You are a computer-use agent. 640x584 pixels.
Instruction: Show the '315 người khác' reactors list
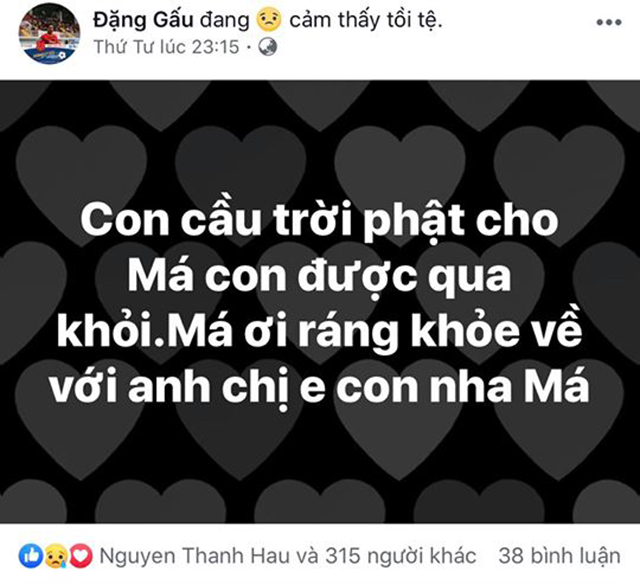point(400,556)
